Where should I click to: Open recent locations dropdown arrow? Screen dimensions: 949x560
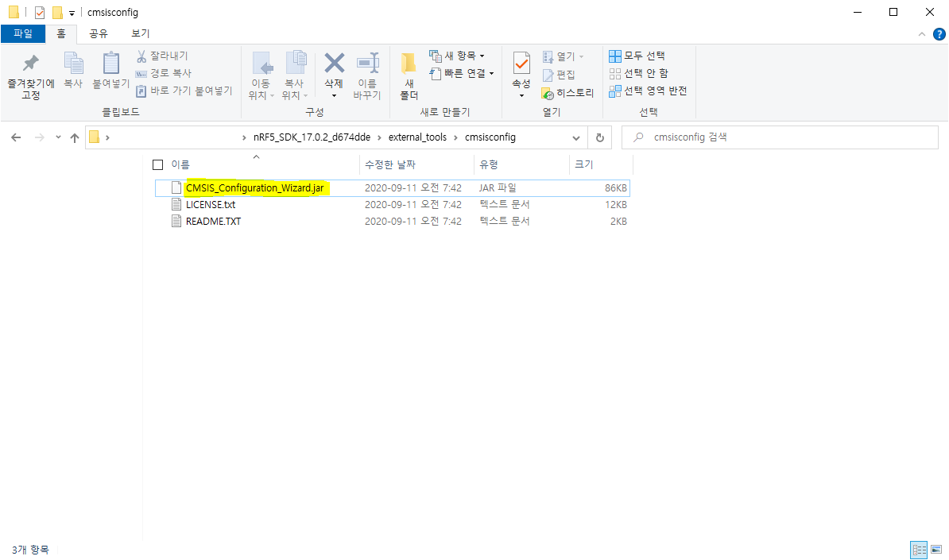[58, 137]
